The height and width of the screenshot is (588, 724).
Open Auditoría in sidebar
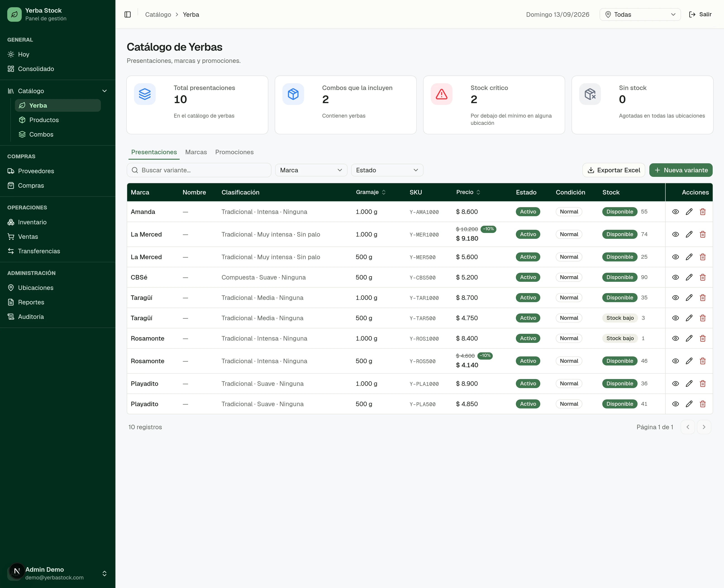coord(58,317)
